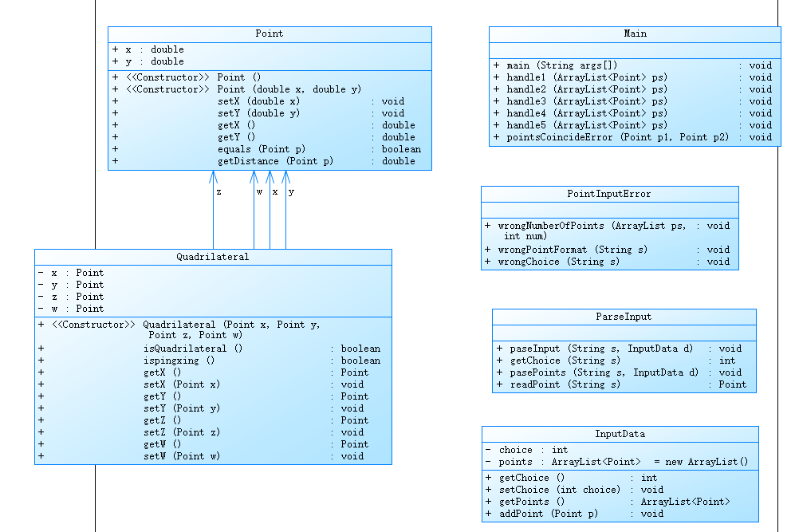Select getX () returning double in Point
The image size is (795, 532).
coord(264,125)
